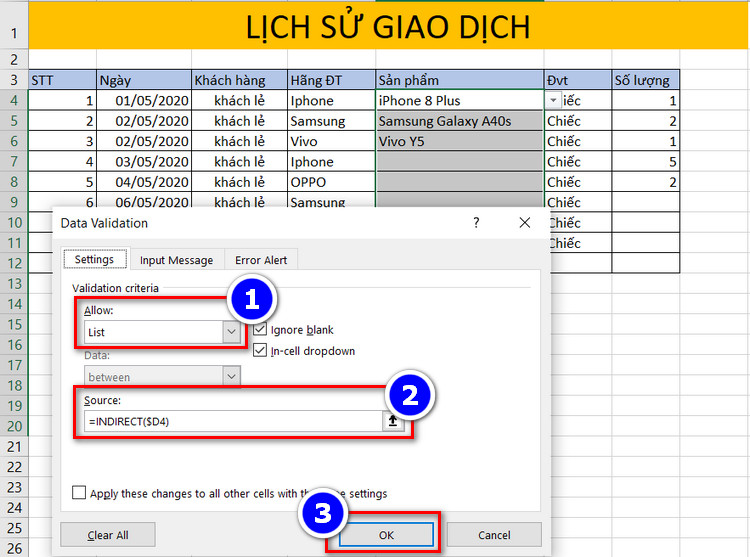Click the Cancel button
This screenshot has width=750, height=557.
click(494, 535)
